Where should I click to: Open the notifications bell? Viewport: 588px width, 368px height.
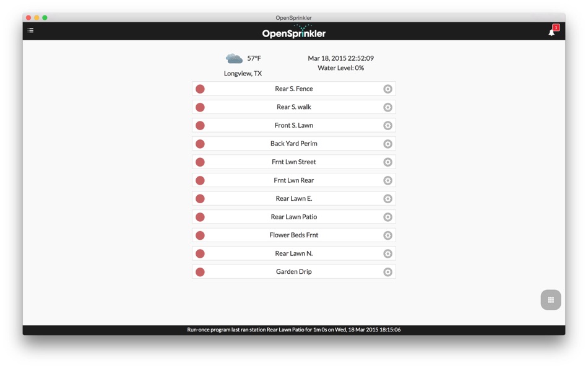pyautogui.click(x=551, y=33)
